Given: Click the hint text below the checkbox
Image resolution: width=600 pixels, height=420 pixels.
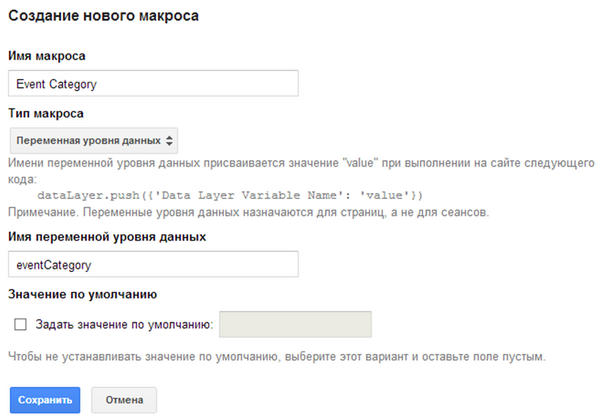Looking at the screenshot, I should [x=278, y=356].
